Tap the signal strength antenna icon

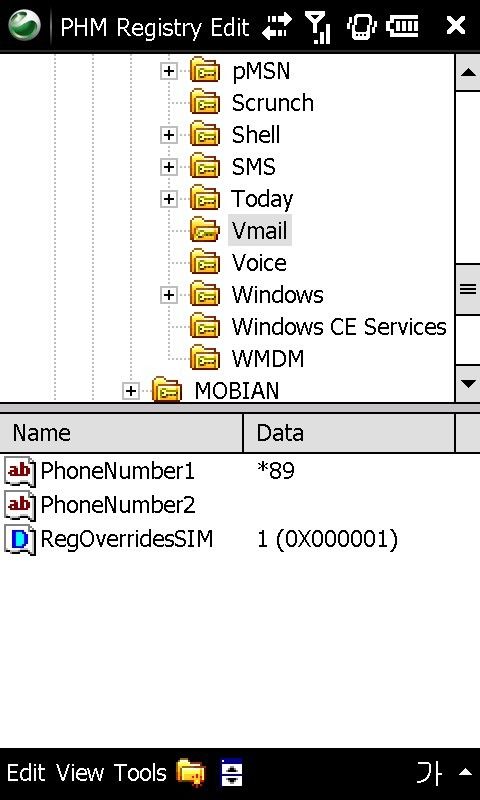(318, 27)
